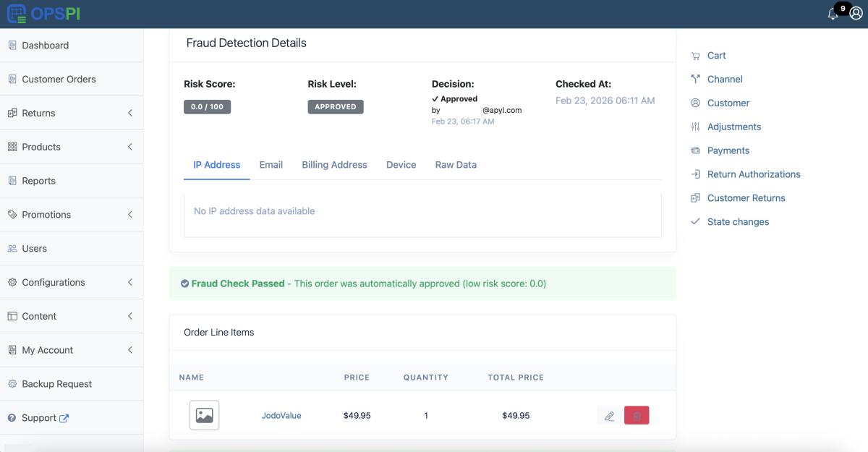Click the Configurations gear icon
Screen dimensions: 868x452
[12, 282]
